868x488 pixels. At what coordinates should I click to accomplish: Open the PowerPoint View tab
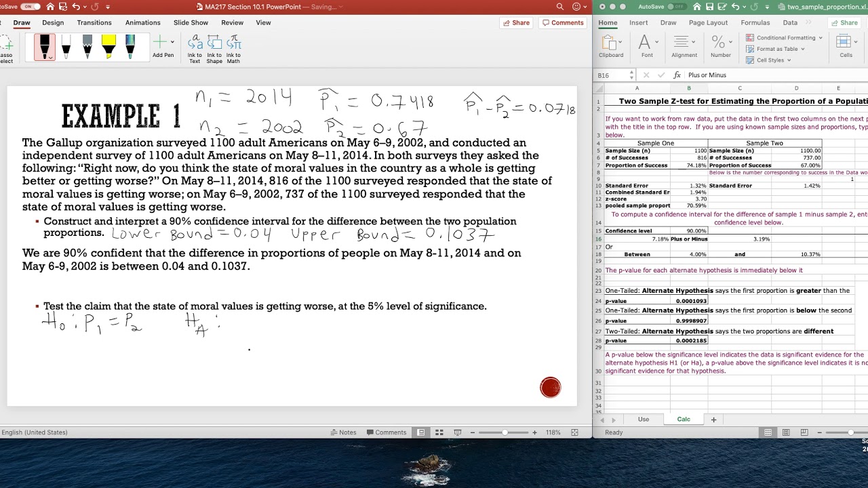coord(263,22)
